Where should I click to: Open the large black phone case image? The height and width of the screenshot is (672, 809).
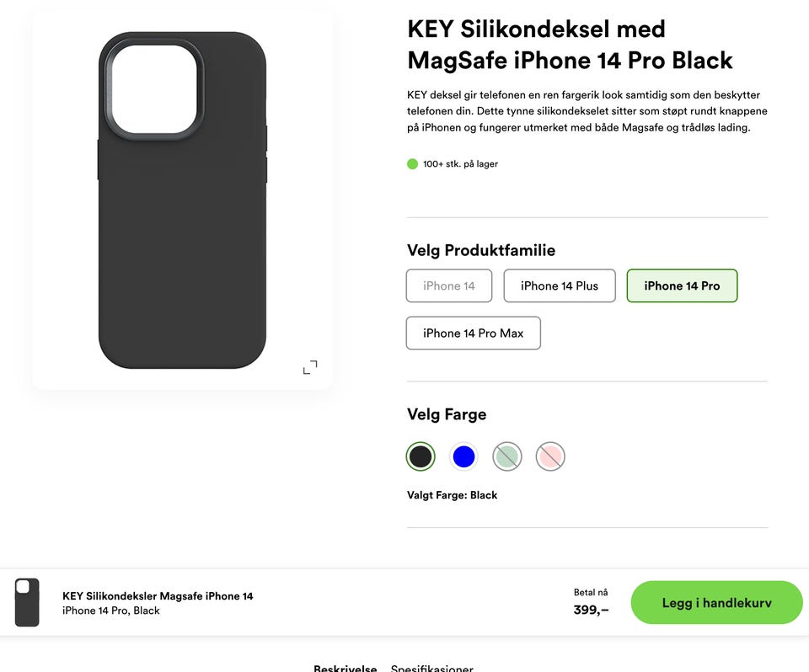[x=182, y=200]
